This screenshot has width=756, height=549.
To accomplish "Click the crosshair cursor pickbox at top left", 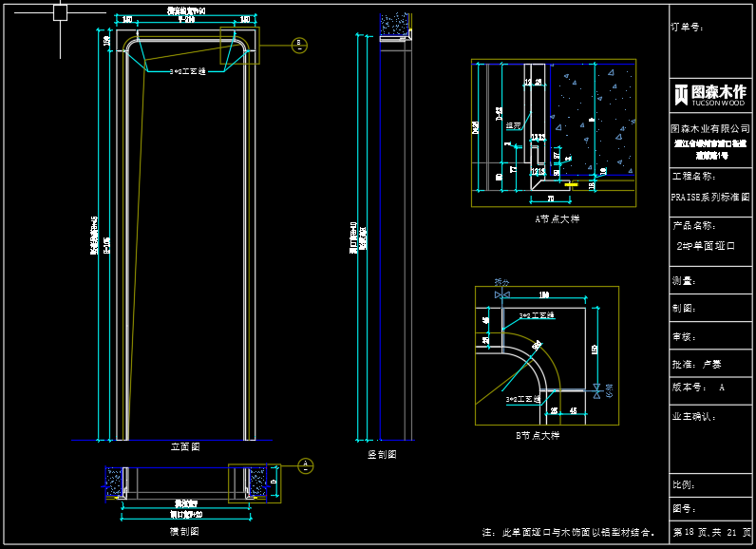I will click(x=60, y=12).
